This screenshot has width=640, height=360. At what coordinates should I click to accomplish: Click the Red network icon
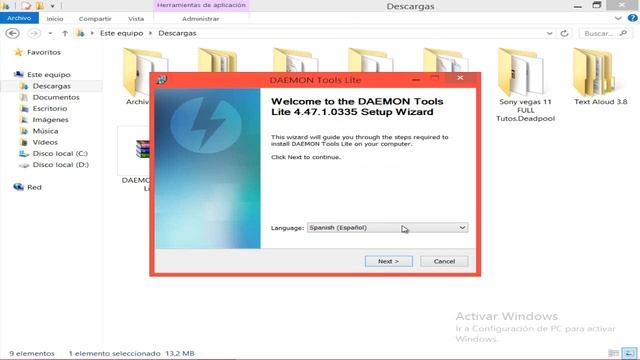[x=18, y=187]
